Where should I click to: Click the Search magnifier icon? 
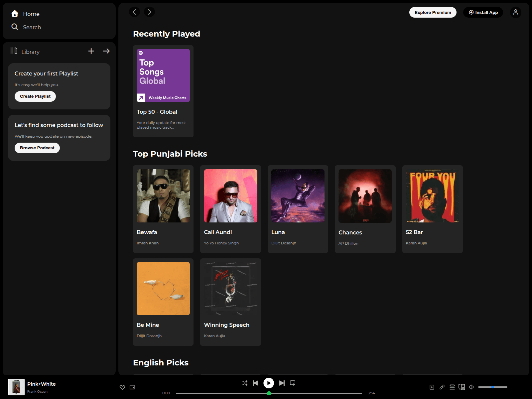[15, 27]
